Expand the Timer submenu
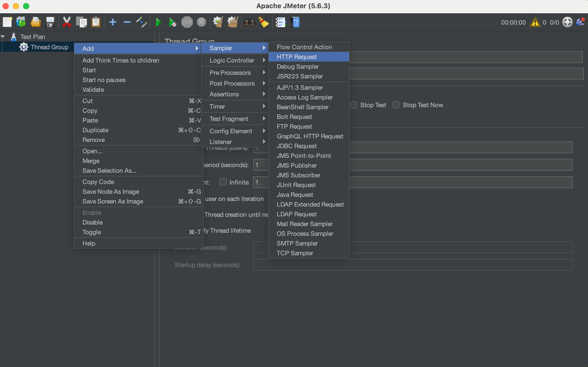The height and width of the screenshot is (367, 588). coord(235,106)
